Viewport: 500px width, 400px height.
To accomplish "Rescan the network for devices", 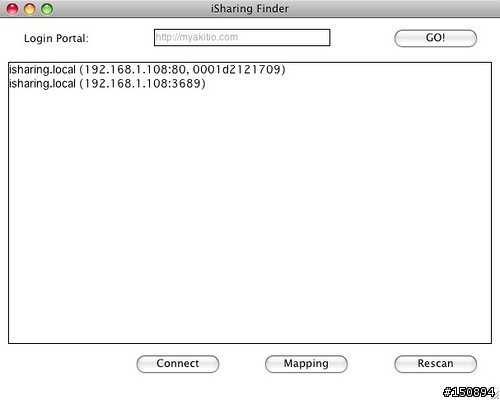I will [x=435, y=364].
